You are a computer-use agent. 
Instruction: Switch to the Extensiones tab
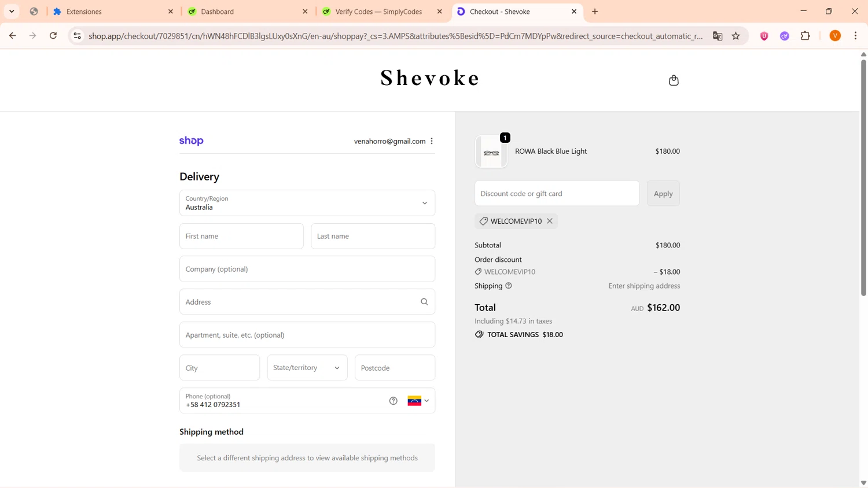click(113, 12)
